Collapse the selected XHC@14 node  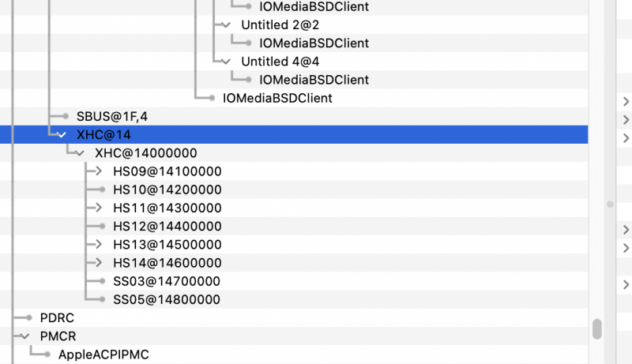pyautogui.click(x=62, y=135)
